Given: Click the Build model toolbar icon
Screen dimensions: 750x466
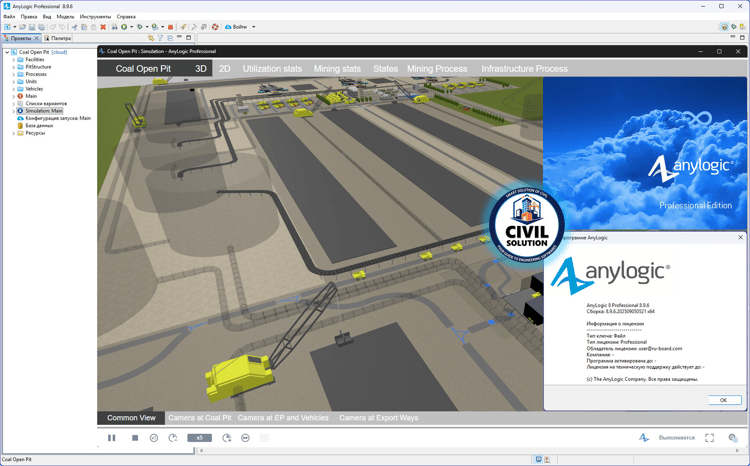Looking at the screenshot, I should 114,27.
